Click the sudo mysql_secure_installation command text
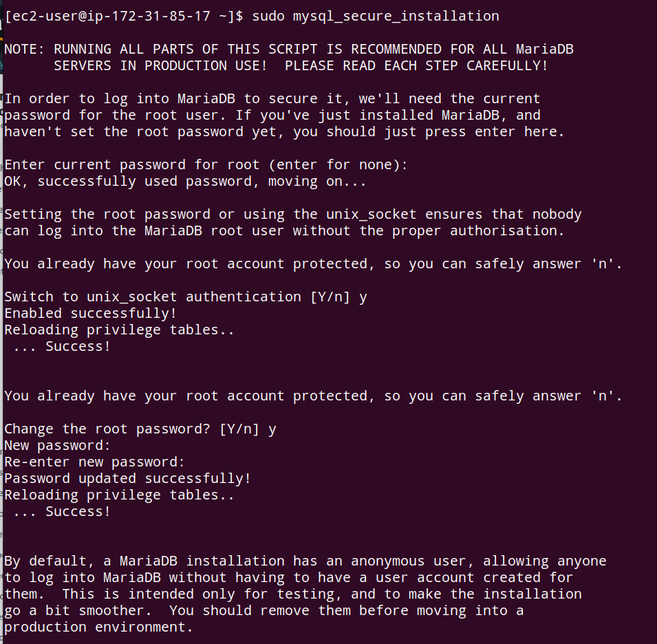 (x=376, y=17)
